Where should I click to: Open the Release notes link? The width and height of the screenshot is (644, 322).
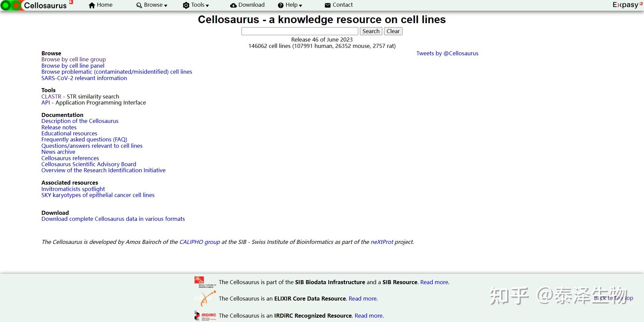point(59,127)
